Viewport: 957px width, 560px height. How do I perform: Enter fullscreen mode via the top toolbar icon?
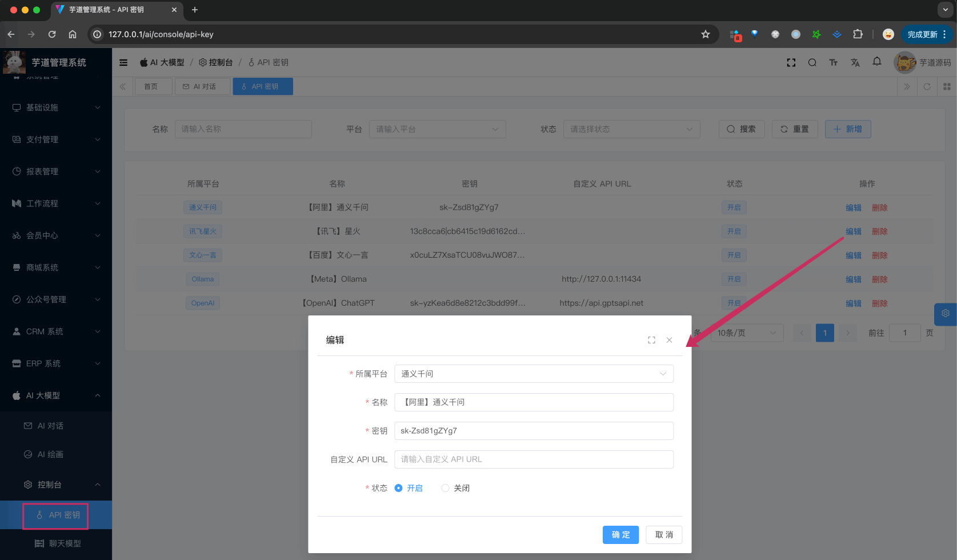791,62
